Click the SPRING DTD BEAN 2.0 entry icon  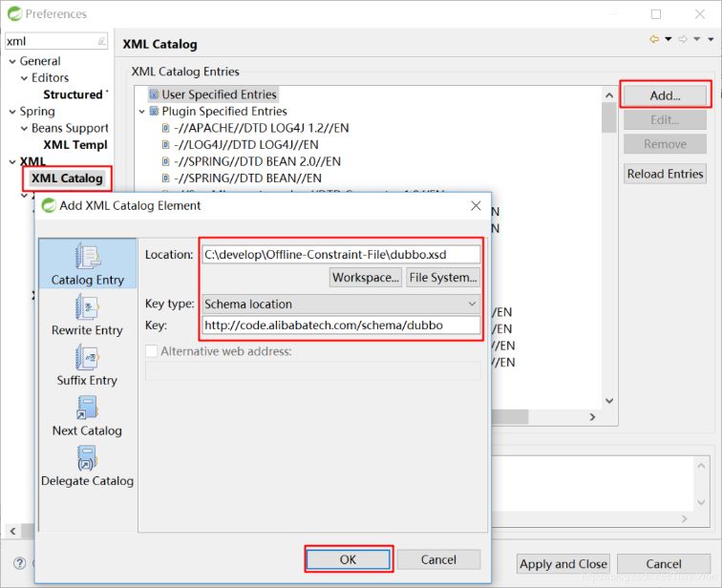click(x=166, y=161)
